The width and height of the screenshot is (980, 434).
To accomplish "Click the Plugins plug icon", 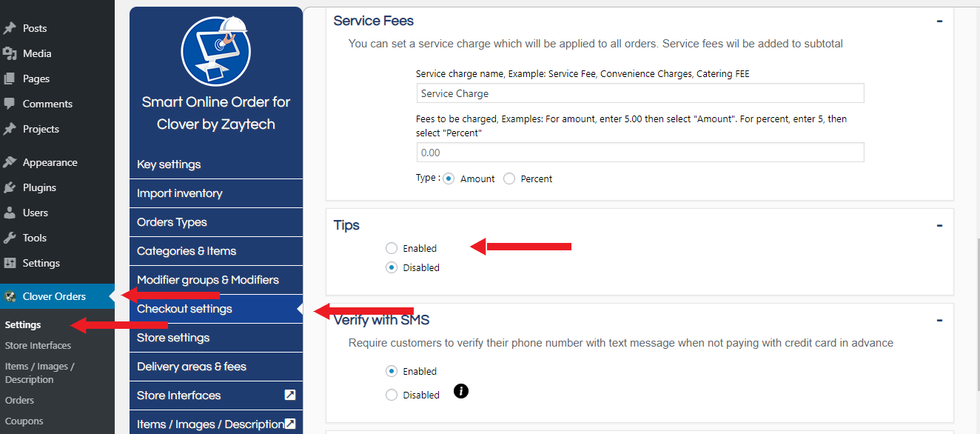I will click(x=10, y=187).
